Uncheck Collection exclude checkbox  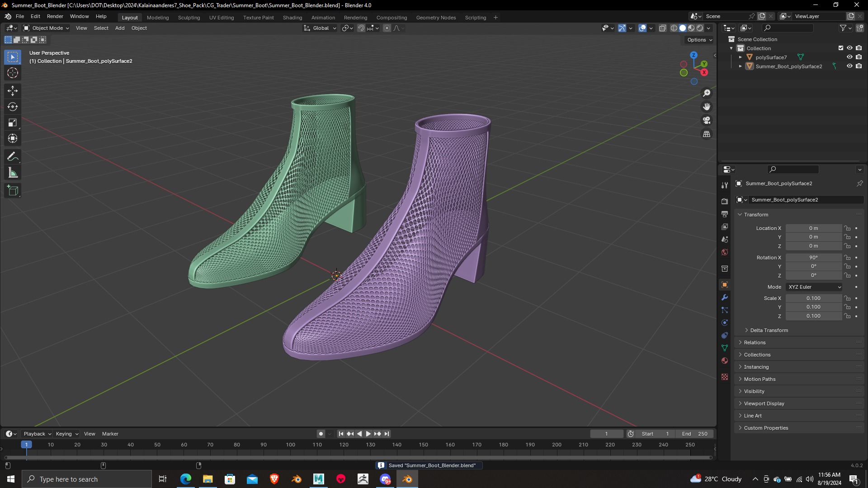[841, 48]
